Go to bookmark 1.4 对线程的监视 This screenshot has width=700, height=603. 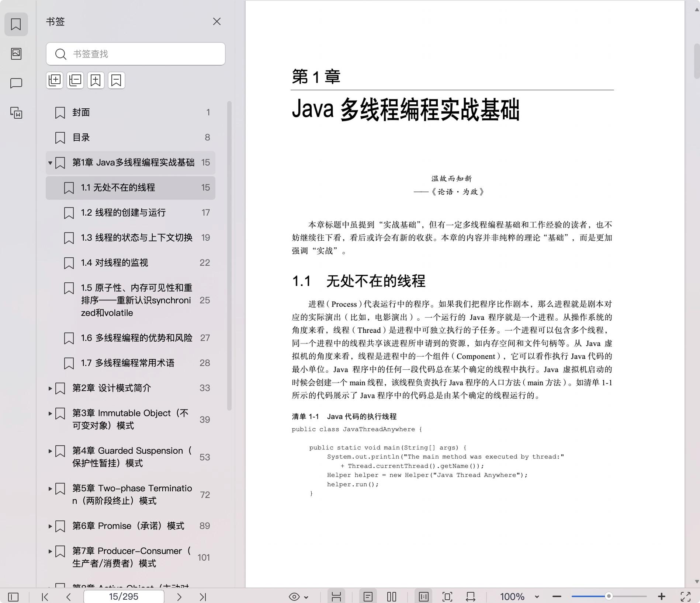pos(131,263)
